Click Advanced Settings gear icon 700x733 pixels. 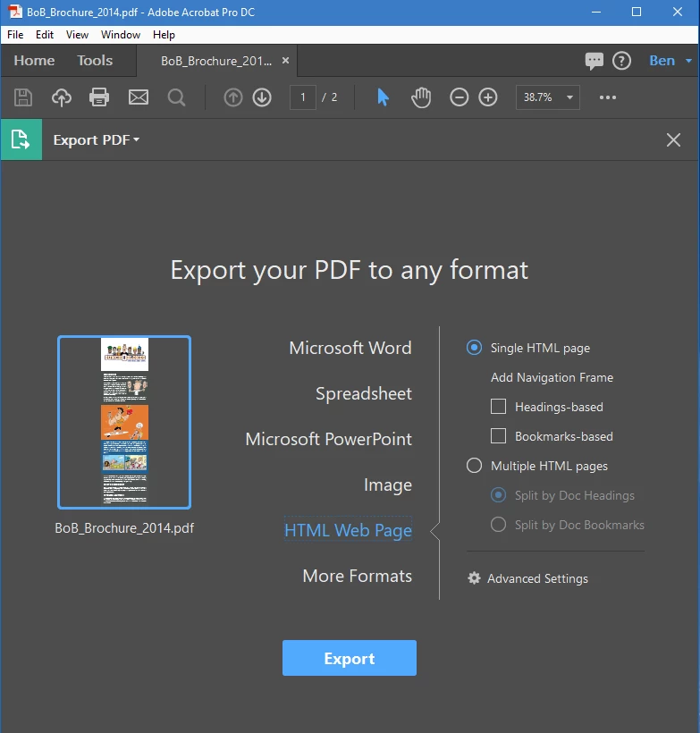(474, 578)
